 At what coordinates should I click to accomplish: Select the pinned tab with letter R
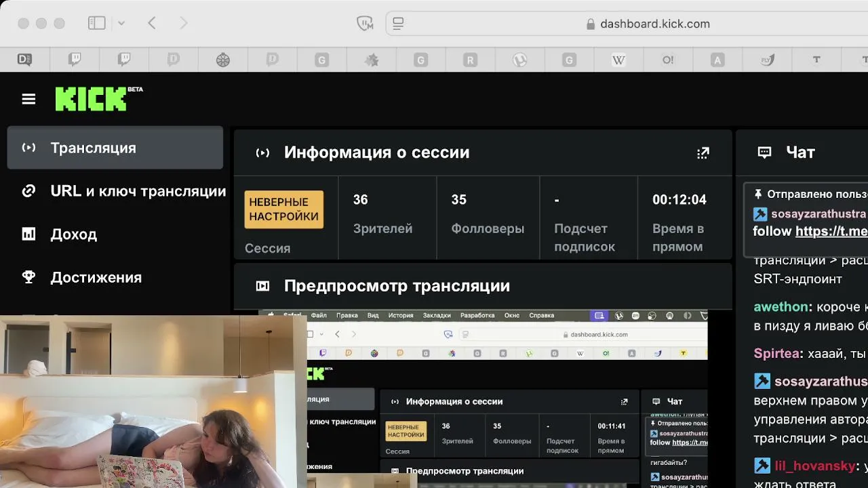[x=470, y=60]
